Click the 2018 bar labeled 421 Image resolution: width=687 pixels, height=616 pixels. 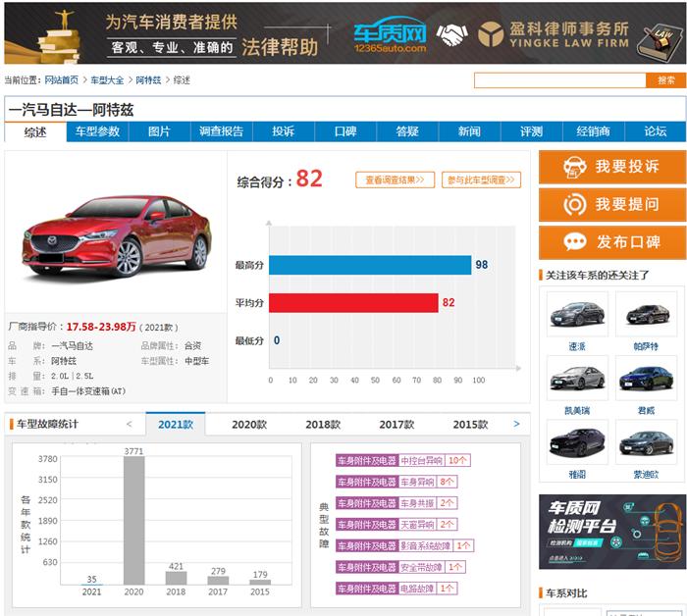click(176, 578)
